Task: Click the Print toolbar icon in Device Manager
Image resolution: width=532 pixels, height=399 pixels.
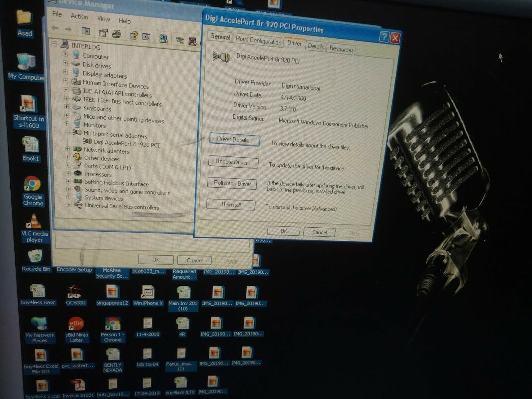Action: (116, 34)
